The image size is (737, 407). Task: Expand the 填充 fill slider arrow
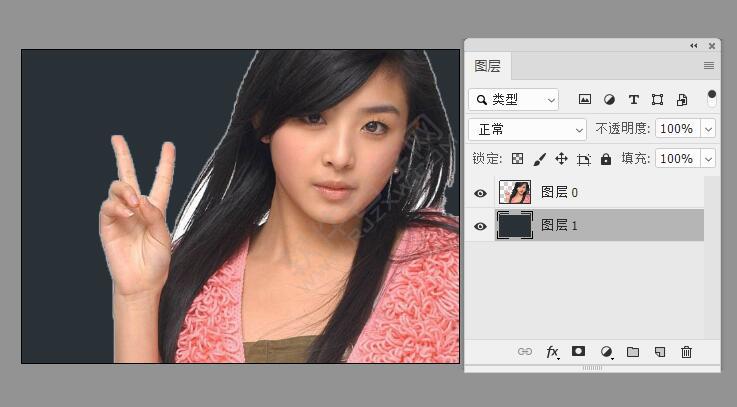pos(709,159)
